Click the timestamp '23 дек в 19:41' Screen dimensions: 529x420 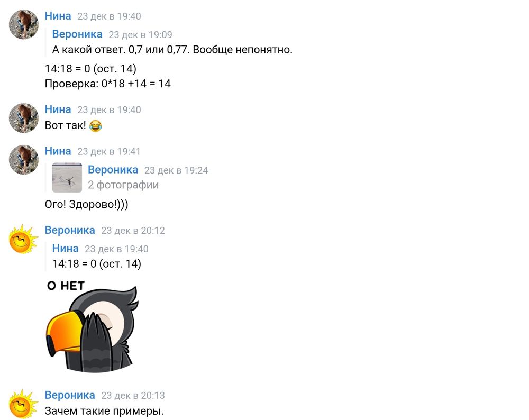pyautogui.click(x=108, y=151)
